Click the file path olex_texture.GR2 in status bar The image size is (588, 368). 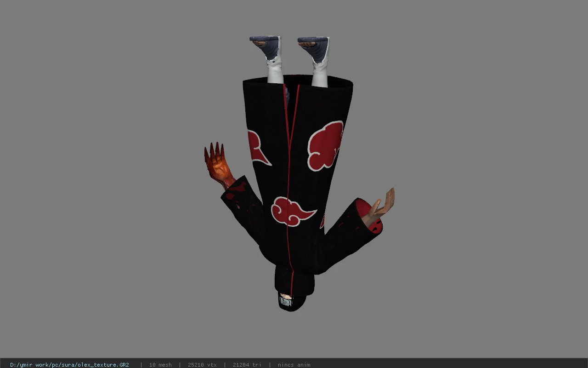[69, 365]
